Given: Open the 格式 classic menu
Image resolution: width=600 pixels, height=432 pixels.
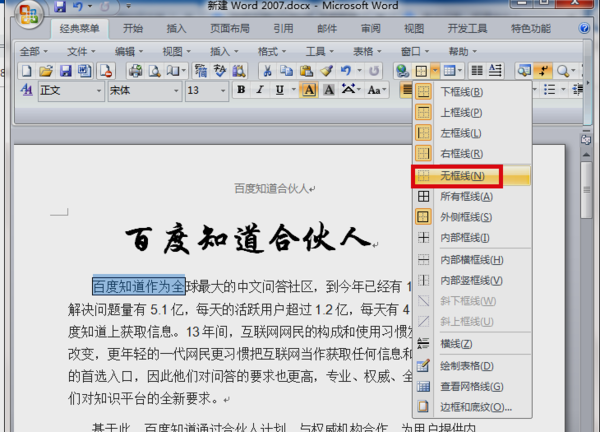Looking at the screenshot, I should [272, 51].
